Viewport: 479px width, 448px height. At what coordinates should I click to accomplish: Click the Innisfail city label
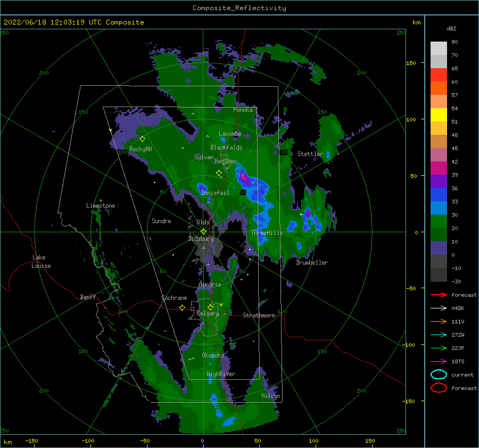point(215,193)
